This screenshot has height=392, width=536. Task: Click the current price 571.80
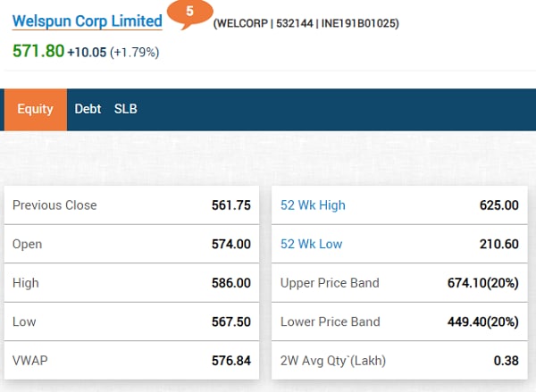(38, 52)
